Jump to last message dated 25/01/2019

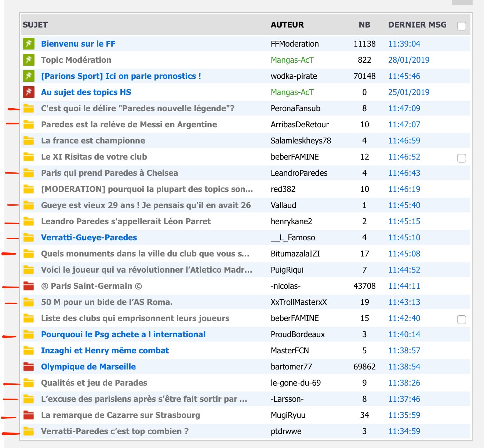click(x=409, y=92)
